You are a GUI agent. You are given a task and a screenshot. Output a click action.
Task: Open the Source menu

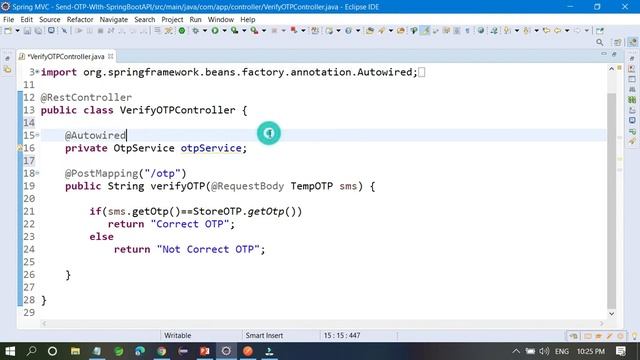coord(49,20)
